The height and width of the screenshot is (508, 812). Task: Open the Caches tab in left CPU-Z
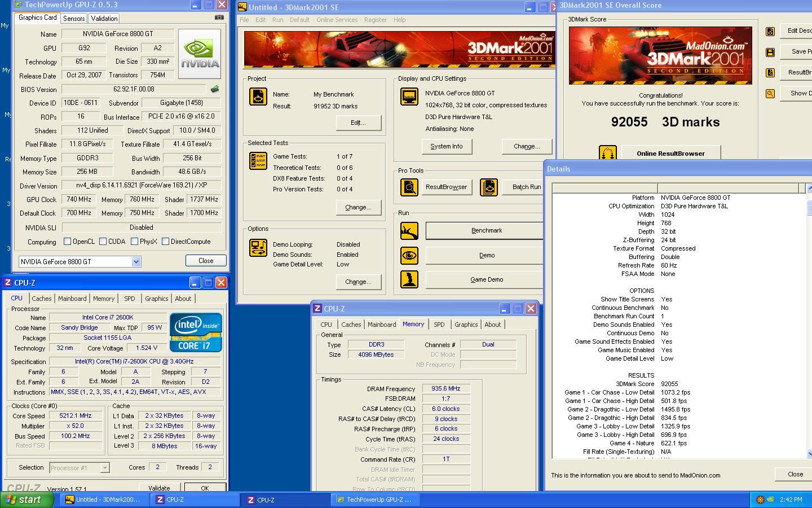tap(42, 299)
